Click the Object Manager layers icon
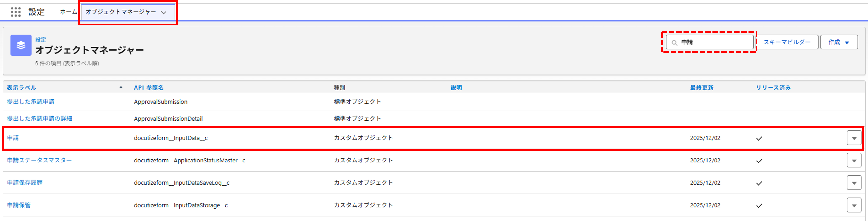 click(x=21, y=45)
